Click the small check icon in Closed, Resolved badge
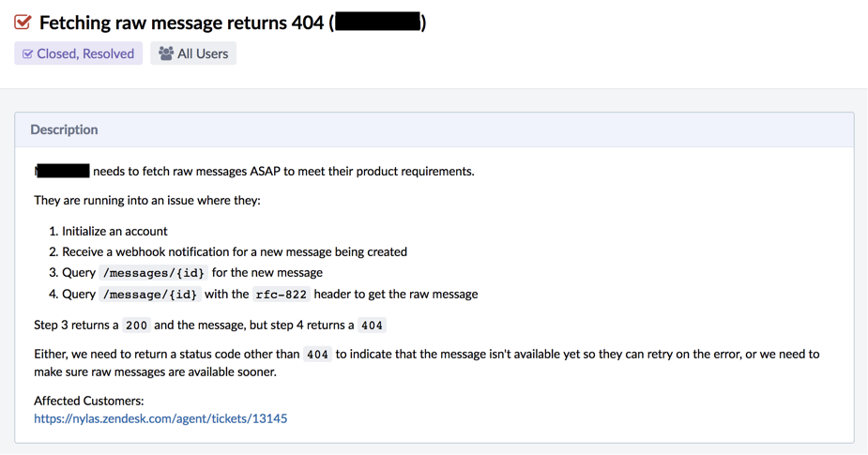This screenshot has height=455, width=868. pos(27,53)
